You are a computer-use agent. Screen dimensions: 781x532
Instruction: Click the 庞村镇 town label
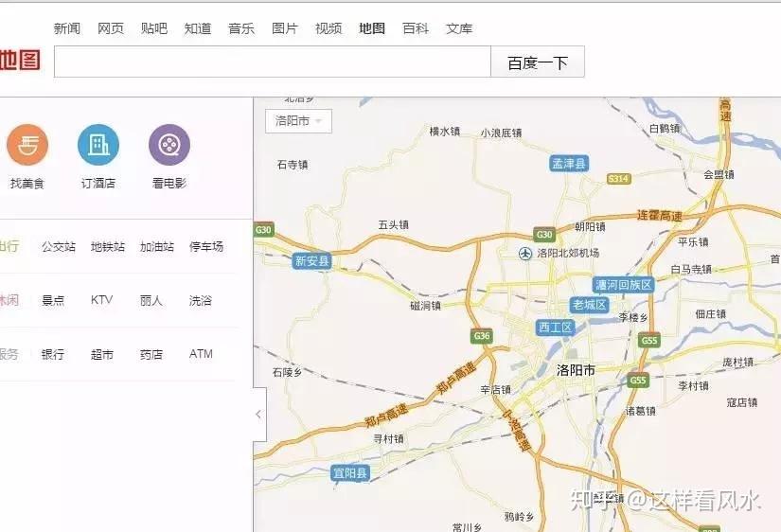pyautogui.click(x=738, y=363)
